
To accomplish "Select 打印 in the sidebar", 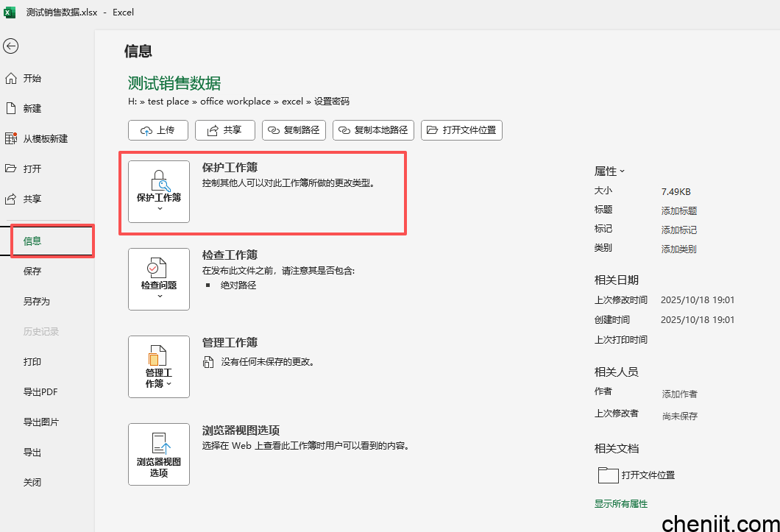I will pos(32,361).
